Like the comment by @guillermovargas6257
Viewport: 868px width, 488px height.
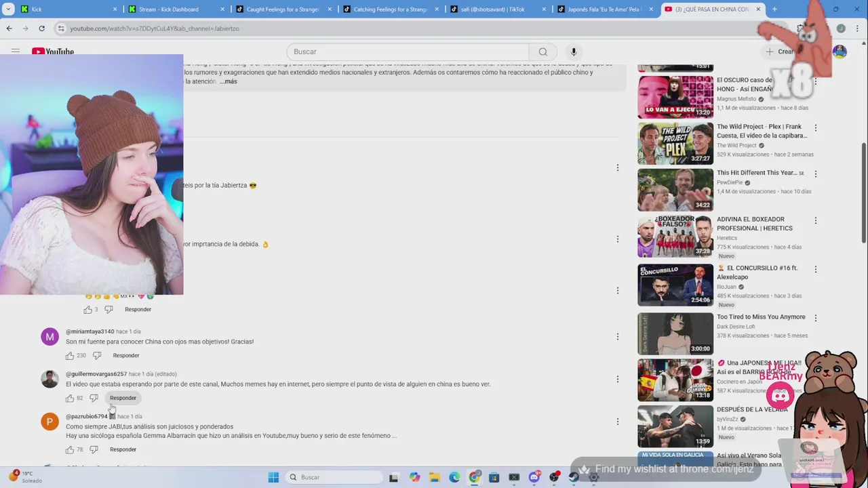(70, 398)
